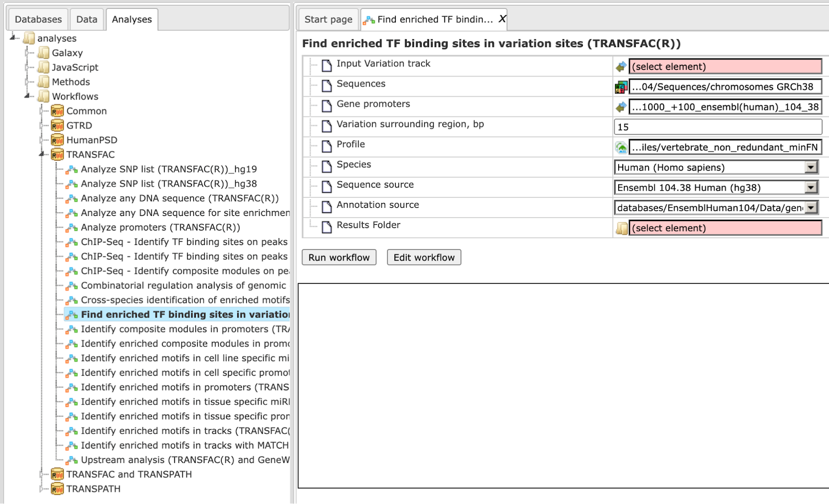This screenshot has height=504, width=829.
Task: Open the Annotation source dropdown arrow
Action: point(811,208)
